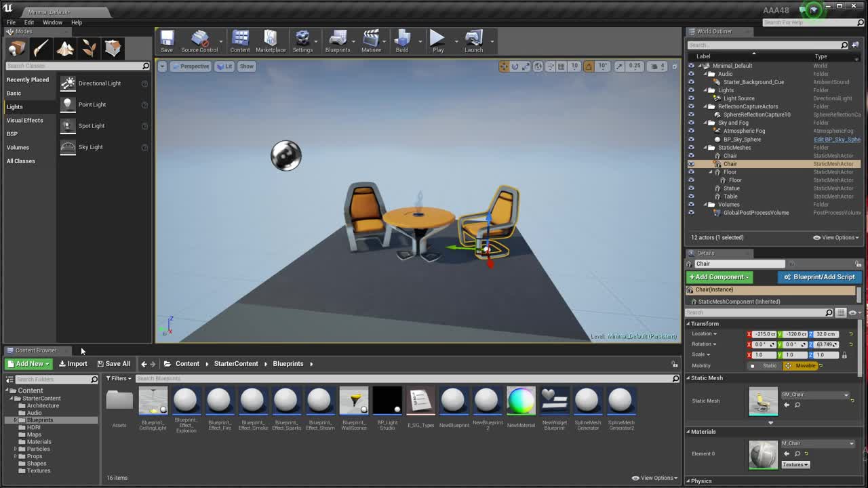Open Content Browser Filters dropdown
The image size is (868, 488).
pyautogui.click(x=119, y=378)
